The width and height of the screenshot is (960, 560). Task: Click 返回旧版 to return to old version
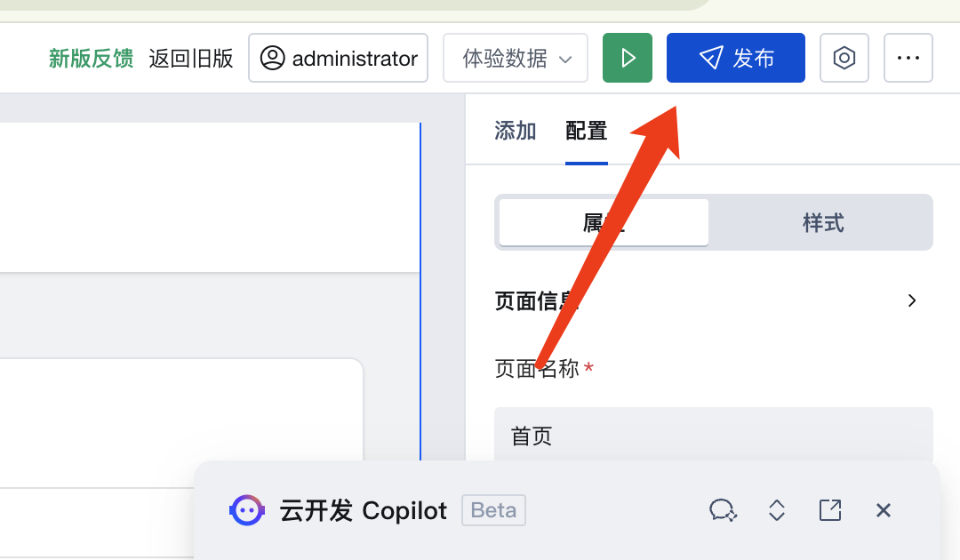[x=191, y=59]
